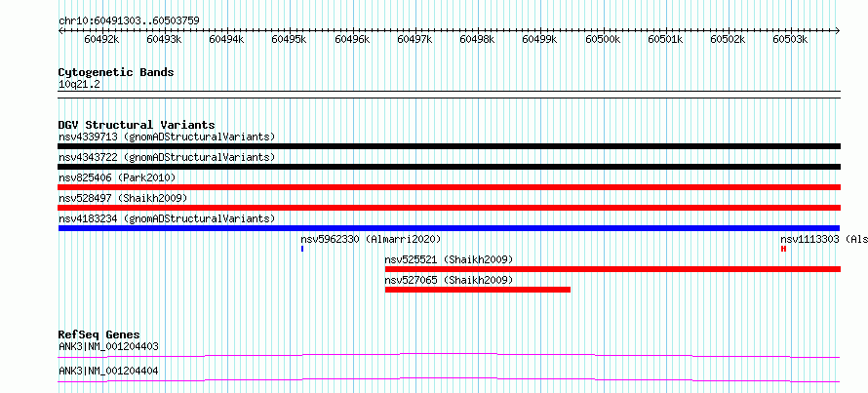Viewport: 868px width, 393px height.
Task: Click the 60501k ruler tick label
Action: point(665,39)
